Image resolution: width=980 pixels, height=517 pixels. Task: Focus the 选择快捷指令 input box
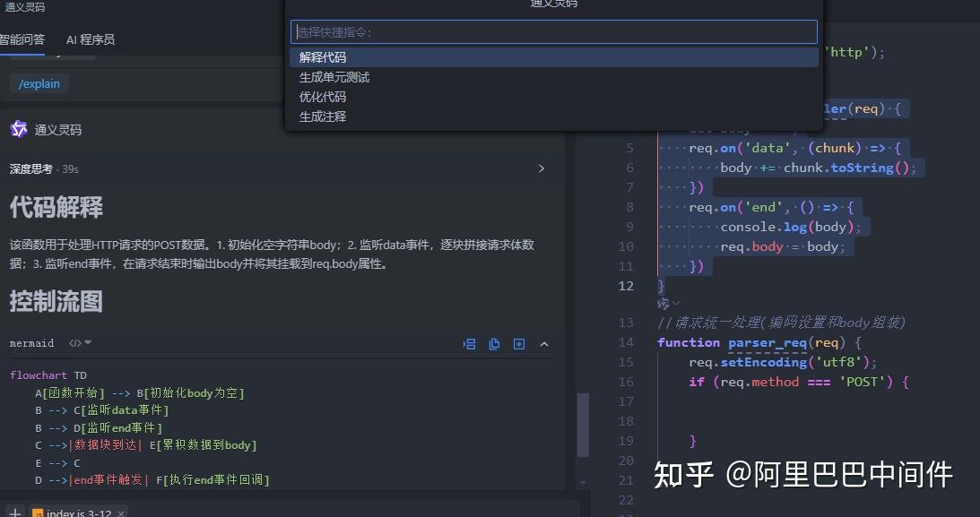click(554, 32)
